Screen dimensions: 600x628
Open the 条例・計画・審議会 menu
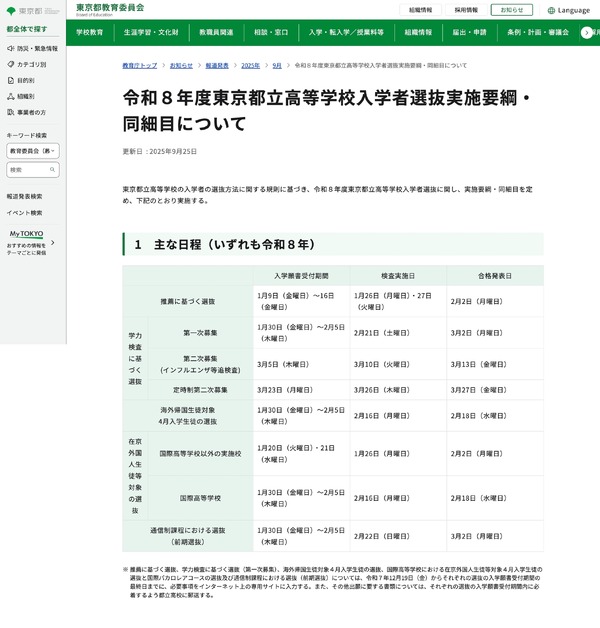pyautogui.click(x=538, y=32)
